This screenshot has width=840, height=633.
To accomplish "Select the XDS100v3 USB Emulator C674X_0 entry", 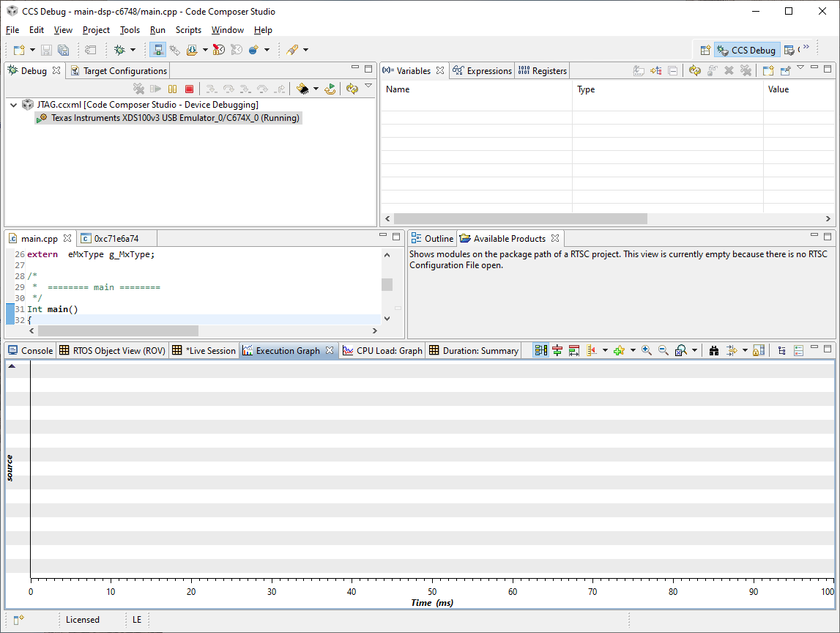I will click(x=168, y=118).
